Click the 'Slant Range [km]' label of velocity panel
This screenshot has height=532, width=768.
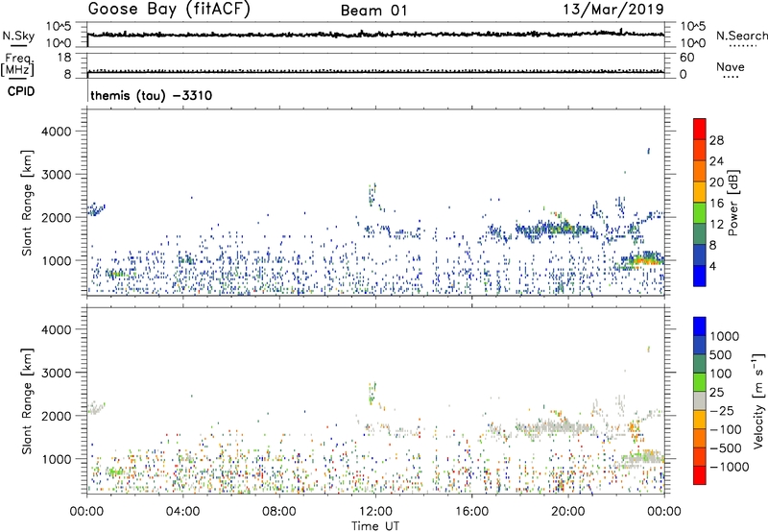[x=27, y=400]
